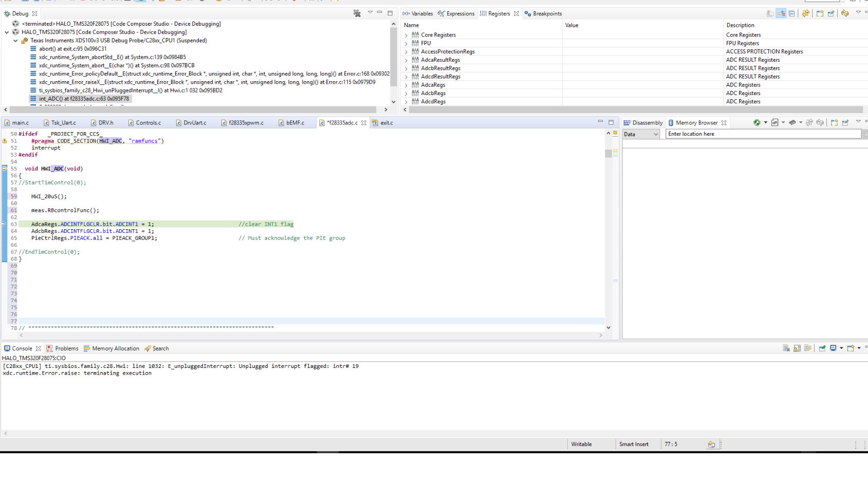Expand AdcaRegs register group

[406, 85]
